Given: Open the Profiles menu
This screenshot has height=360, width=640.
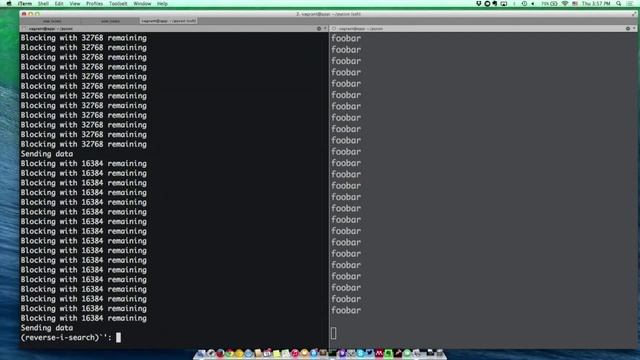Looking at the screenshot, I should click(x=94, y=4).
